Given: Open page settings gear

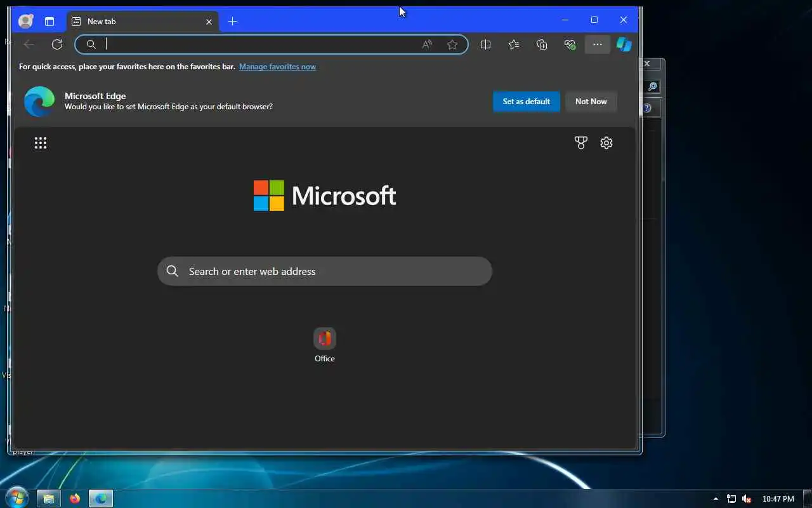Looking at the screenshot, I should pos(606,143).
